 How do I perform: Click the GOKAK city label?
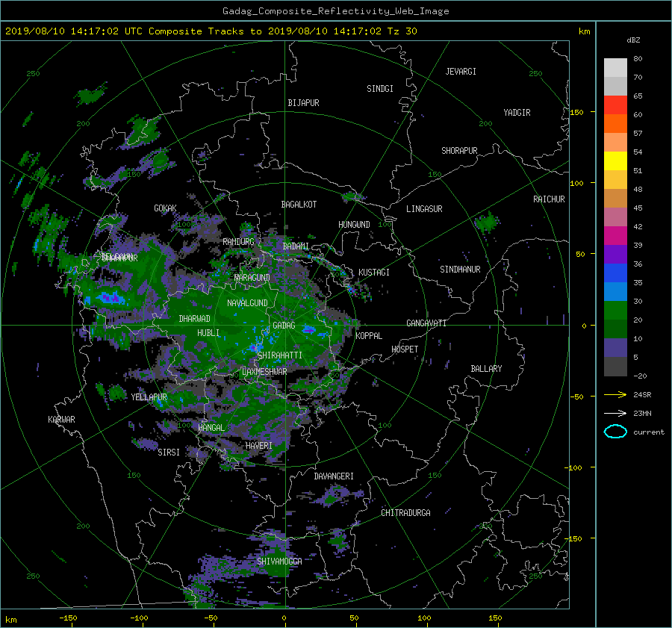point(166,208)
